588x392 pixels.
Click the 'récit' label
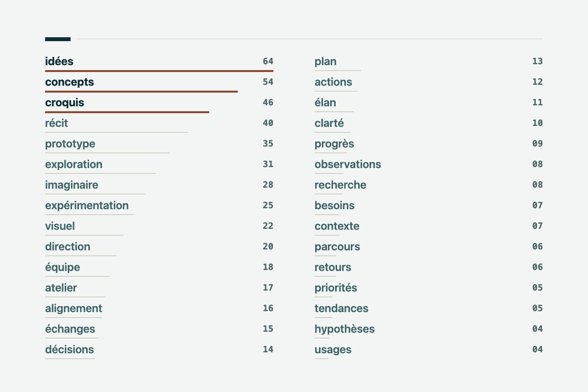56,123
